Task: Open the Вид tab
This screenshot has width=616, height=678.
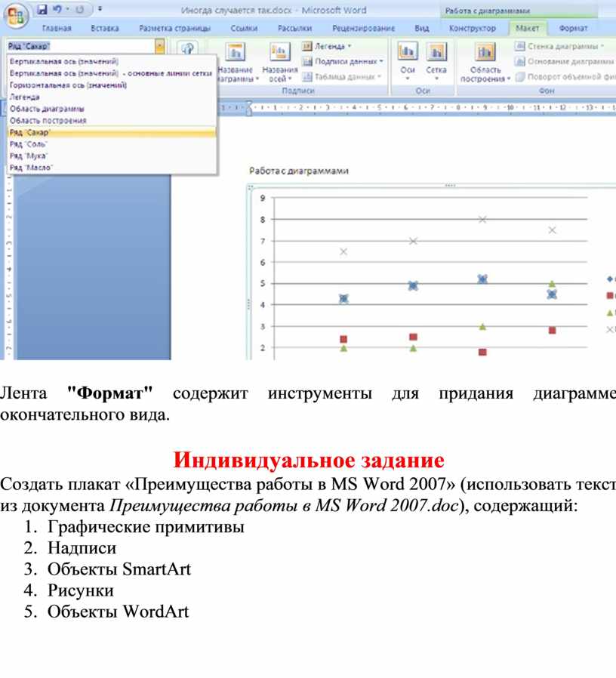Action: click(421, 28)
